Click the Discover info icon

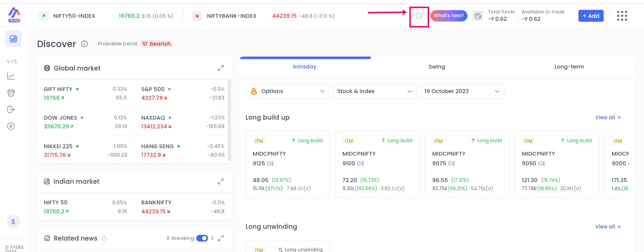[84, 44]
